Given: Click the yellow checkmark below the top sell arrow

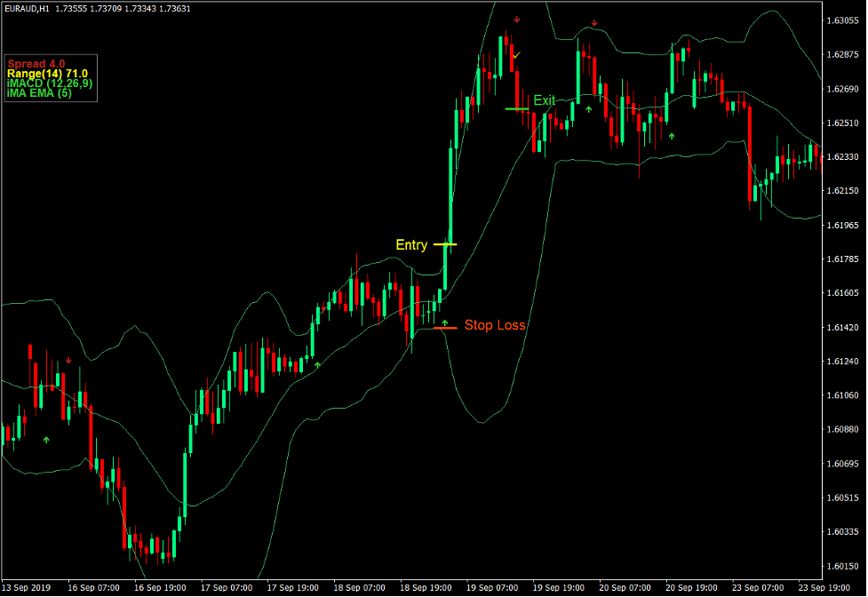Looking at the screenshot, I should [x=516, y=56].
